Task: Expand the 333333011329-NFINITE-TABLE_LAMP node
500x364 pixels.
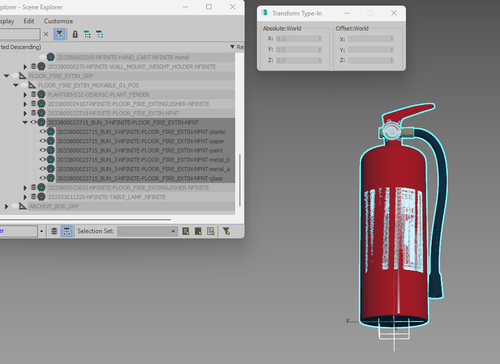Action: click(25, 197)
